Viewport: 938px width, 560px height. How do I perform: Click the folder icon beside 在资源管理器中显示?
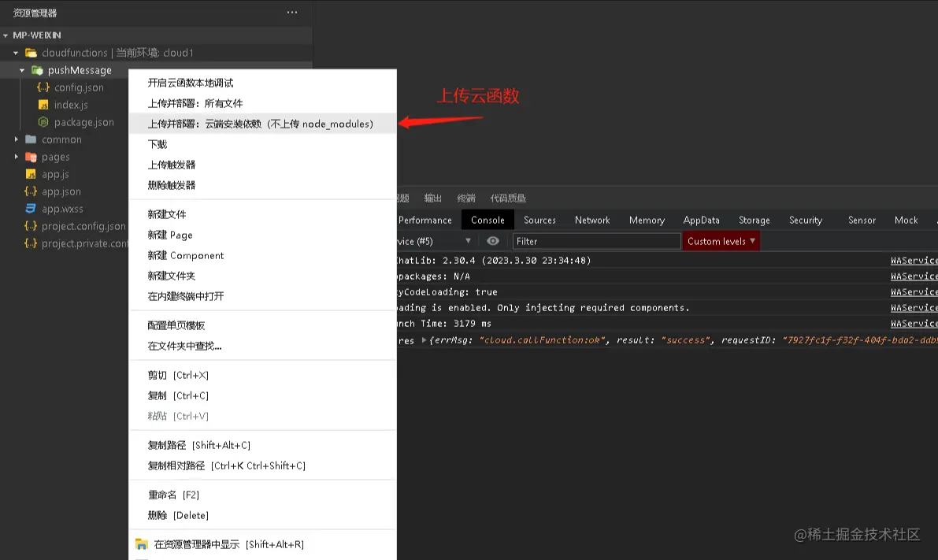pyautogui.click(x=142, y=544)
